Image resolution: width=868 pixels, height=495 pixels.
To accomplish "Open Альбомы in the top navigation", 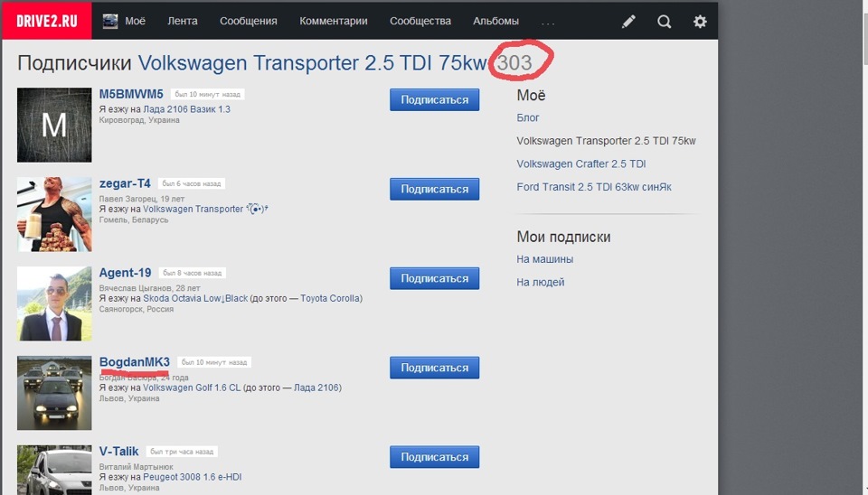I will tap(495, 21).
